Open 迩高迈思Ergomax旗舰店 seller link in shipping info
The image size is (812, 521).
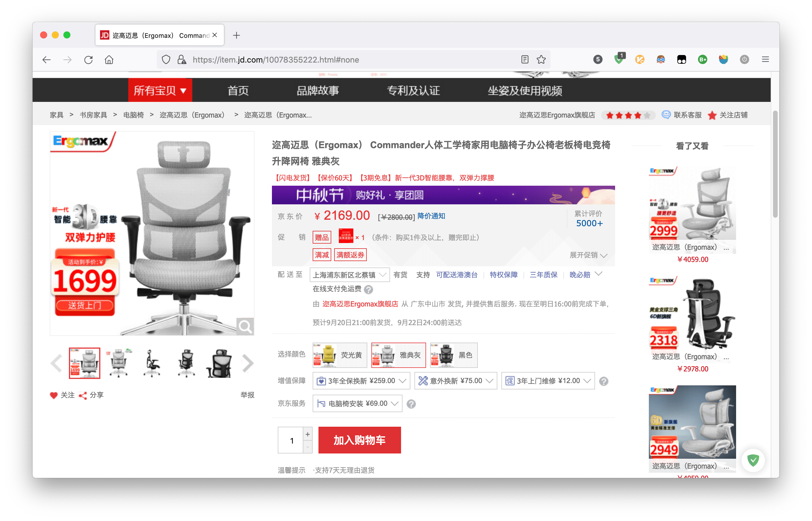tap(360, 304)
